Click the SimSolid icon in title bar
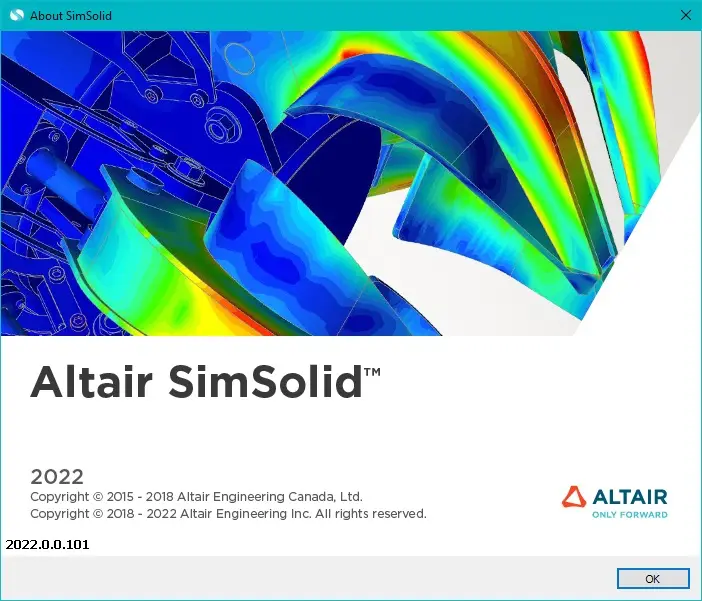 [17, 15]
